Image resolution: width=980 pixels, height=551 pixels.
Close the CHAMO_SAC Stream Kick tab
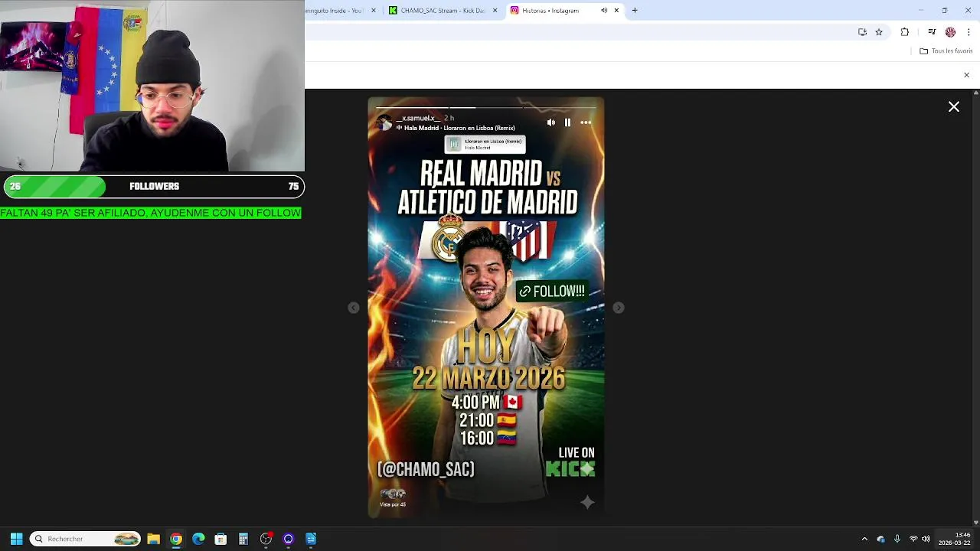click(495, 11)
